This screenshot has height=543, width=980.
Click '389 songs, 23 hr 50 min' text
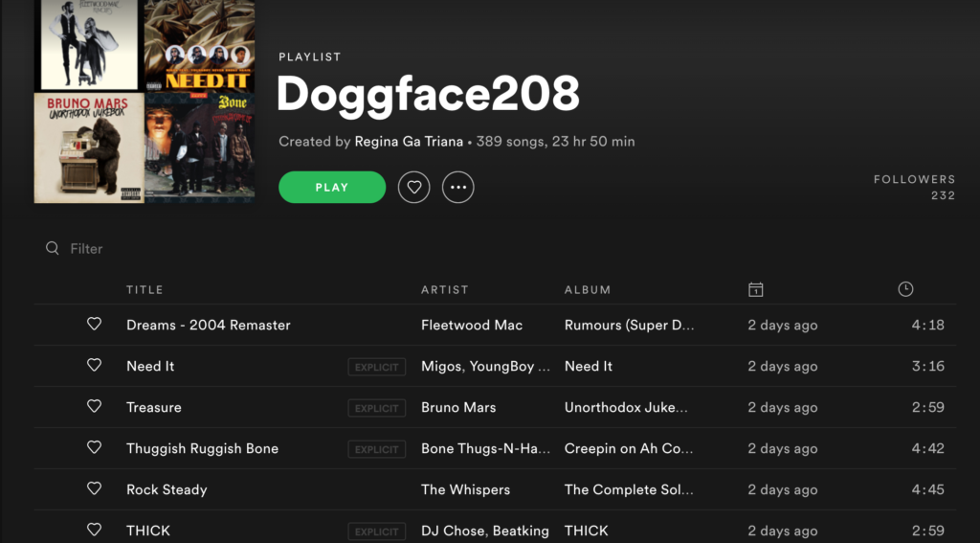pyautogui.click(x=556, y=142)
